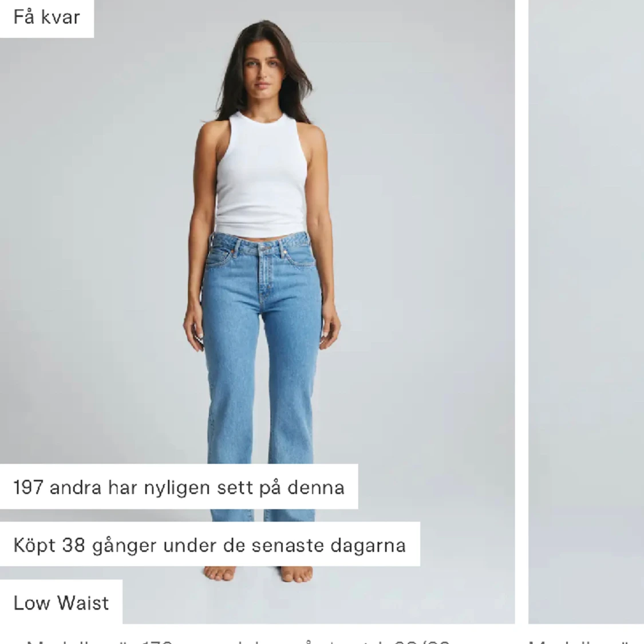Select the '197 andra har nyligen sett' label
The width and height of the screenshot is (644, 644).
coord(179,487)
